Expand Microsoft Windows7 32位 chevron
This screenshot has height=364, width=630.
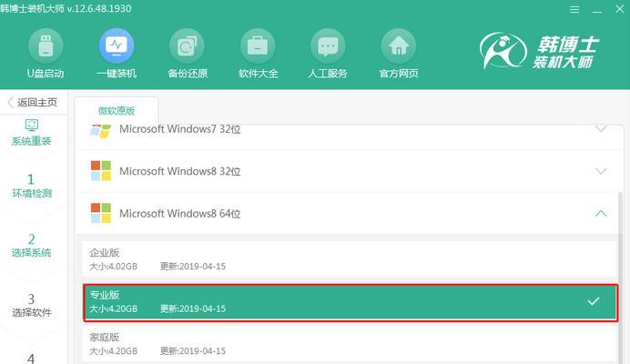point(601,129)
